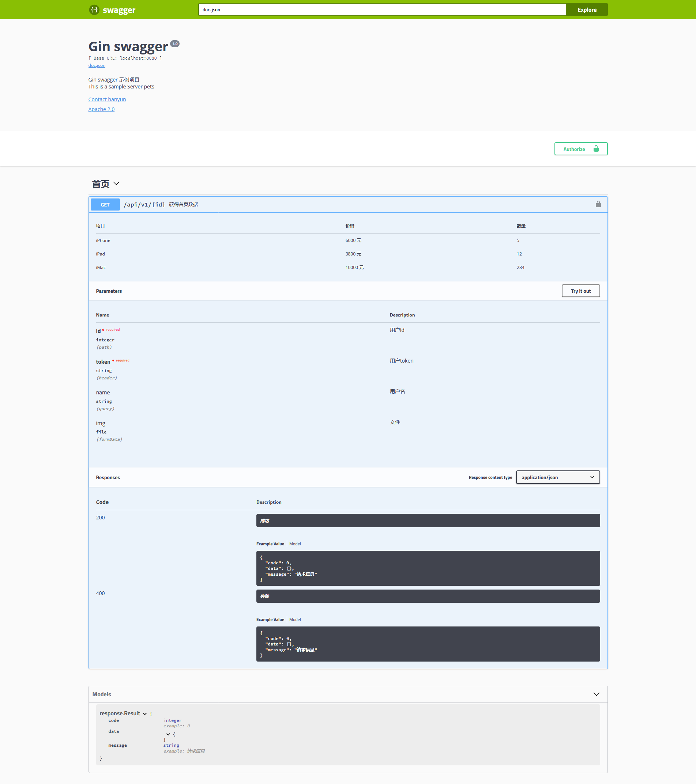The image size is (696, 784).
Task: Click the version 1.0 badge
Action: tap(175, 44)
